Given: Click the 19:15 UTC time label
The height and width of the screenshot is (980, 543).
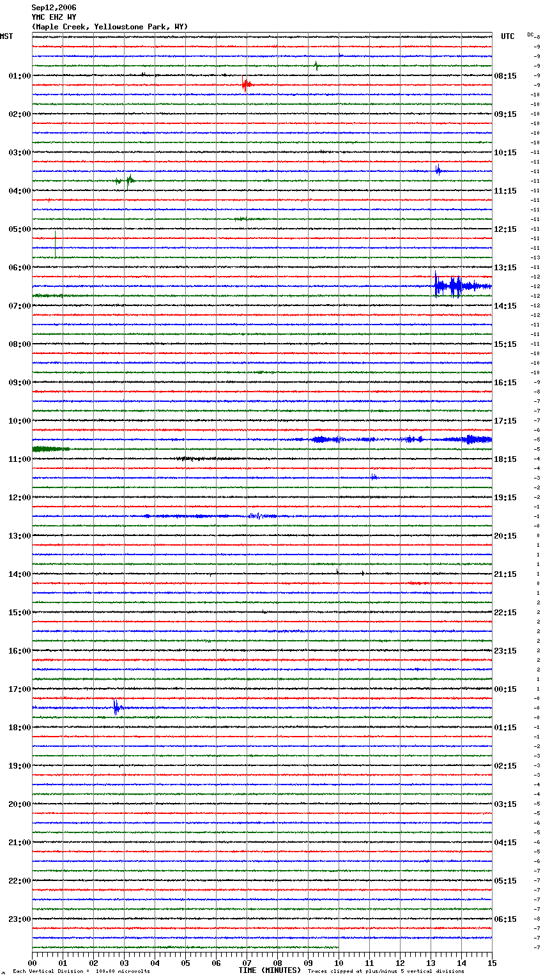Looking at the screenshot, I should [505, 498].
